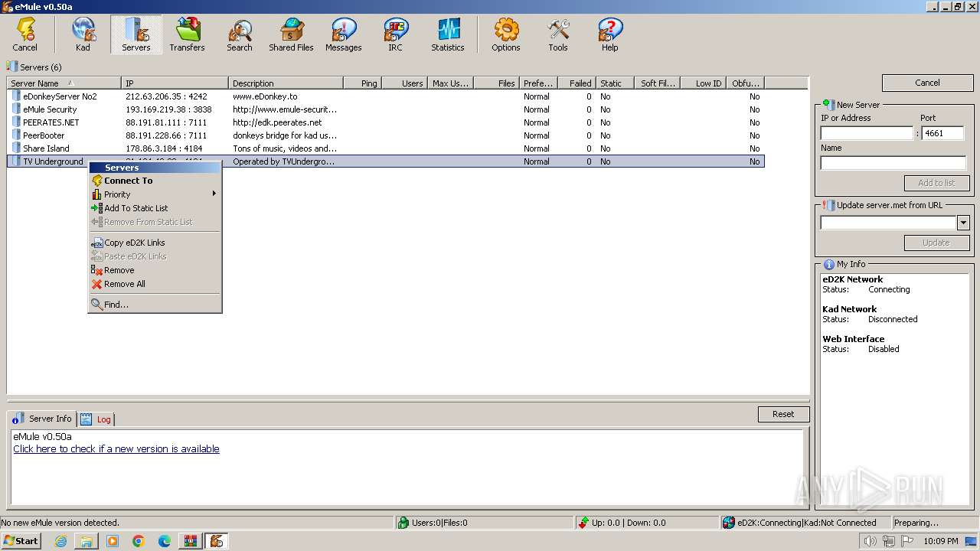The width and height of the screenshot is (980, 551).
Task: Focus the IP or Address field
Action: point(867,133)
